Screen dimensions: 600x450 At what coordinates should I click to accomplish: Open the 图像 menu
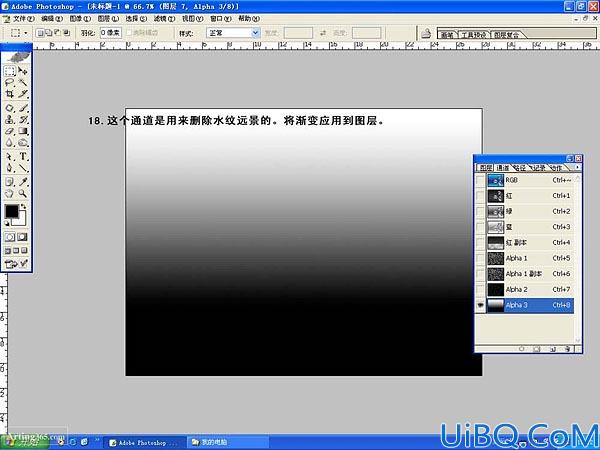coord(80,19)
